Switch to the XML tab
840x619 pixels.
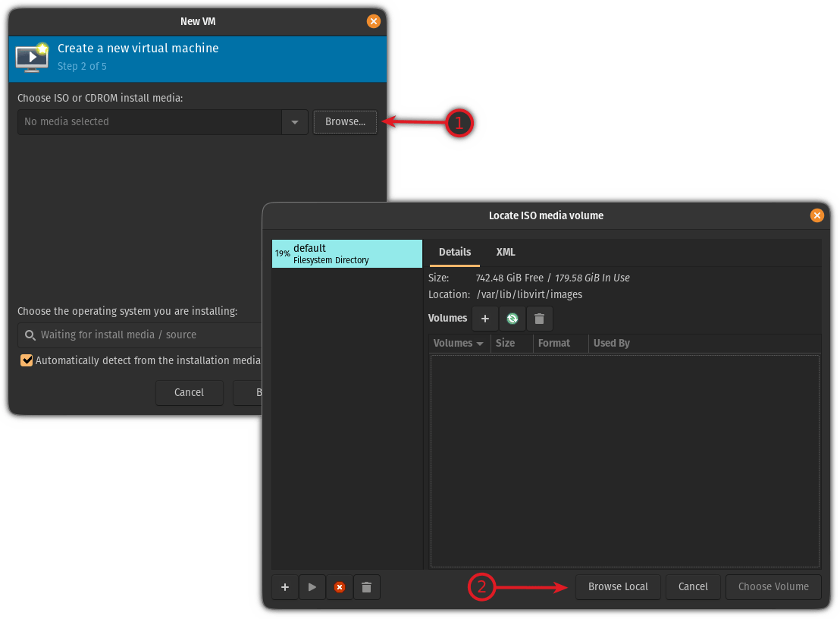pyautogui.click(x=506, y=252)
